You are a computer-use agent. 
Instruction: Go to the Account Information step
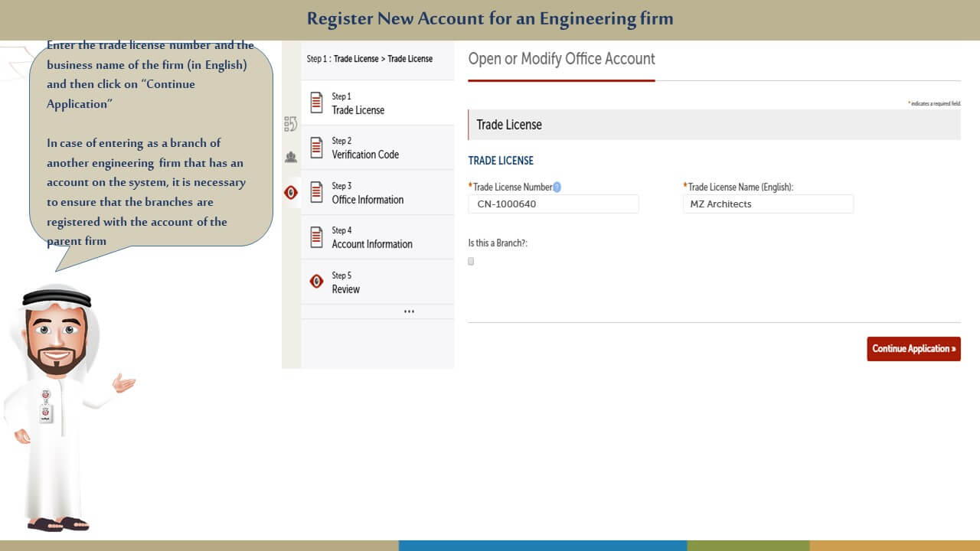pos(372,244)
